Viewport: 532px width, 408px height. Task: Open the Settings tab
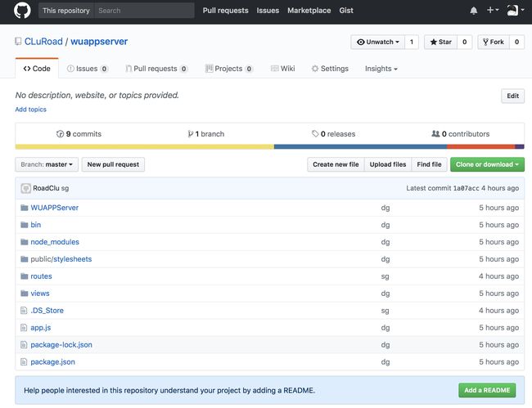(330, 69)
